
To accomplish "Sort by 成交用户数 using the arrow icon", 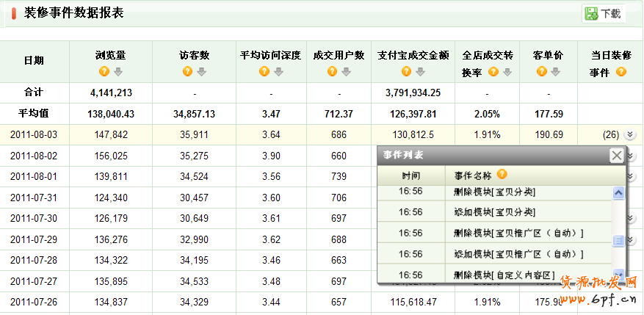I will coord(346,71).
